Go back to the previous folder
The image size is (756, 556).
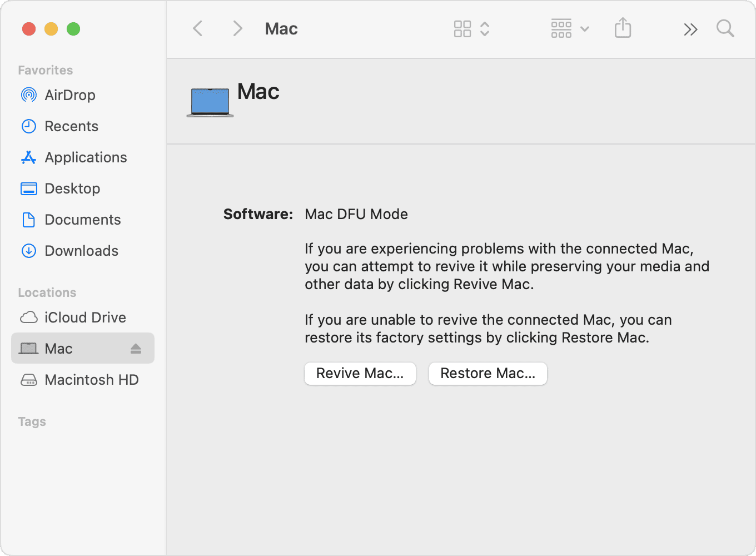pyautogui.click(x=197, y=28)
